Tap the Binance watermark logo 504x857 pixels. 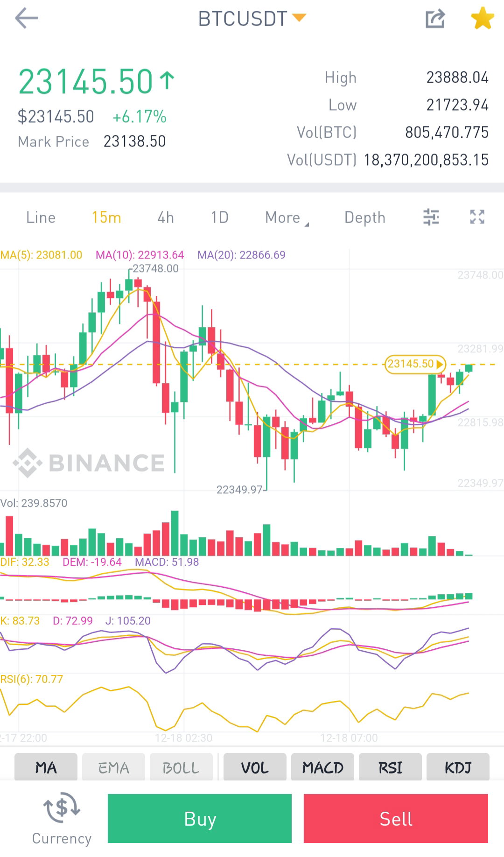(x=89, y=463)
